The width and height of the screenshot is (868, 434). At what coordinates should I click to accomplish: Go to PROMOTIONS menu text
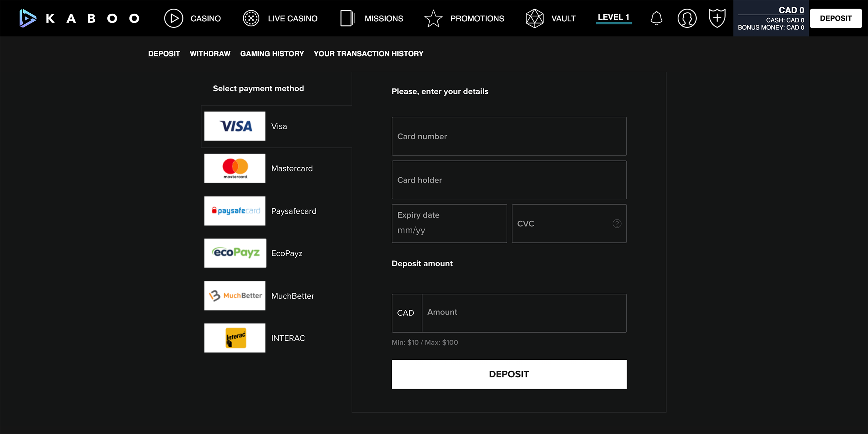pos(477,18)
